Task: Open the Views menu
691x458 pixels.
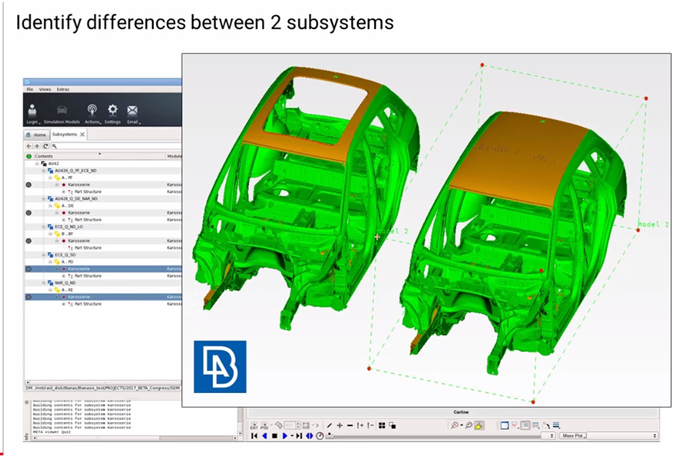Action: (45, 89)
